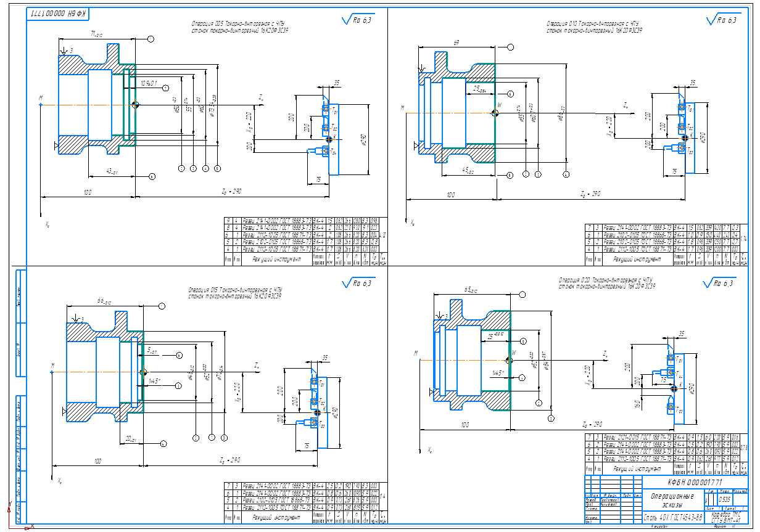Click the Ra 6,3 roughness symbol in Operation 015
760x532 pixels.
pos(357,284)
